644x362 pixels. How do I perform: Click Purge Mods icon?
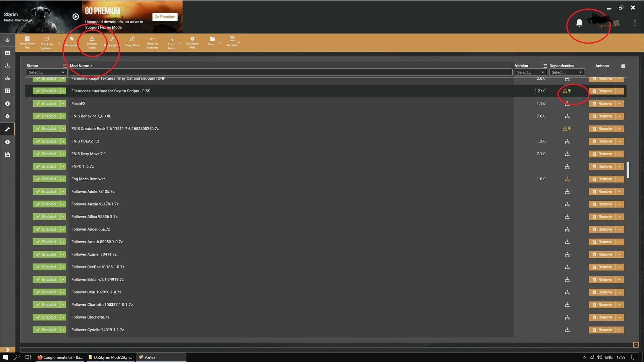(132, 42)
